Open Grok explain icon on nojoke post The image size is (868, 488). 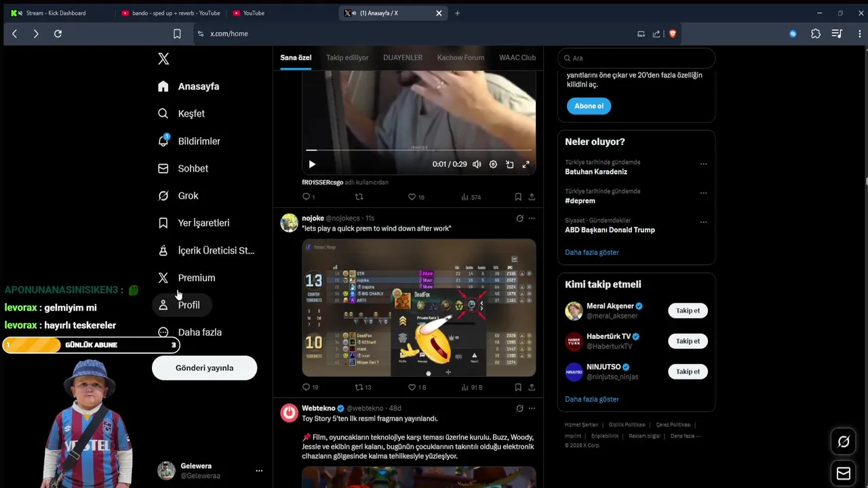click(519, 218)
